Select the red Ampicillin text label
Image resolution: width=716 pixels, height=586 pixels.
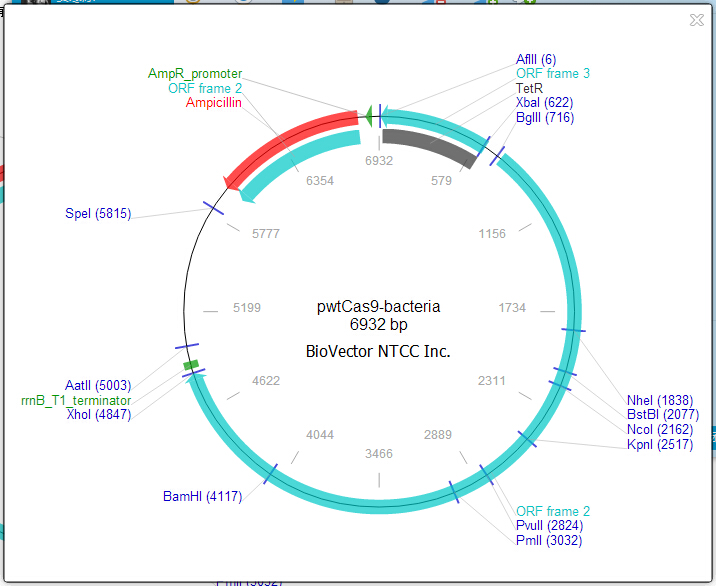coord(214,103)
